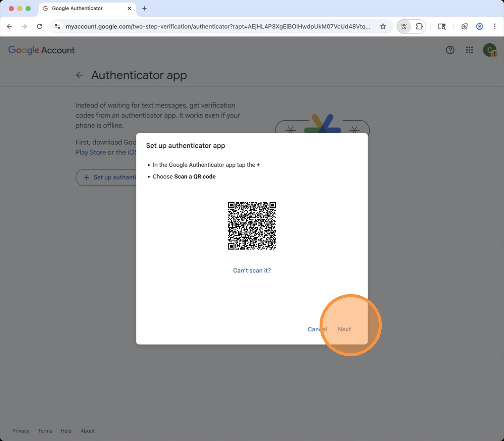The width and height of the screenshot is (504, 441).
Task: Click the Play Store link
Action: pyautogui.click(x=91, y=152)
